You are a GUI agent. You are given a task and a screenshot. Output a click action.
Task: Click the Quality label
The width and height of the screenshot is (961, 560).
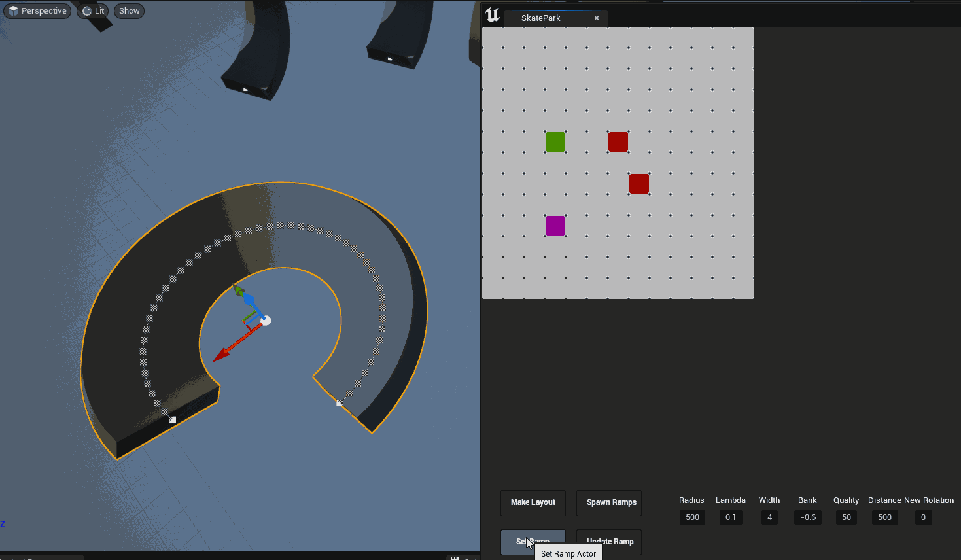click(846, 500)
